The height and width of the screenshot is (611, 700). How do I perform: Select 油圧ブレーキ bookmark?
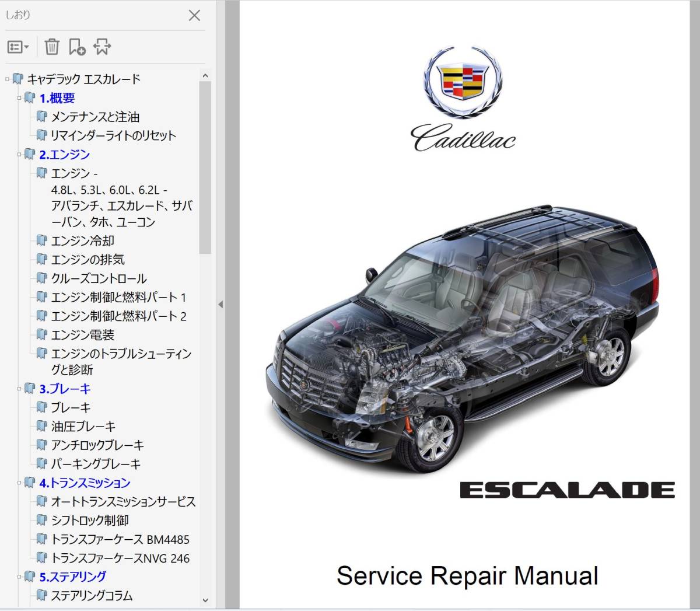click(83, 426)
